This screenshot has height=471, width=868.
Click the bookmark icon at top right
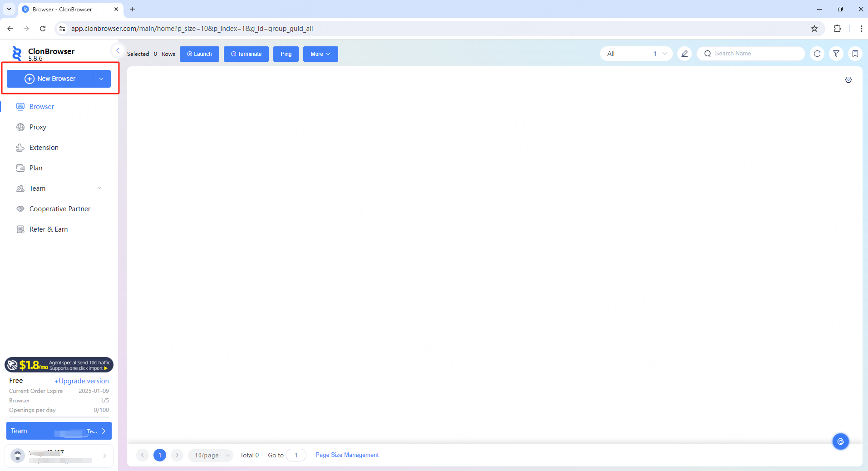coord(855,54)
